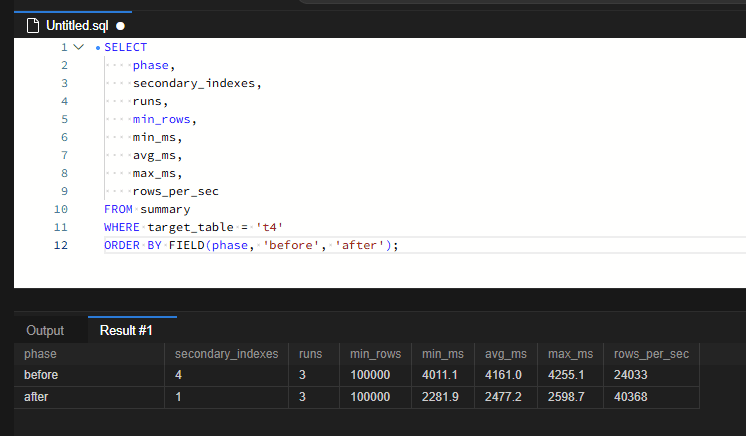Screen dimensions: 746x436
Task: Click 'avg_ms,' on editor line 7
Action: tap(157, 155)
